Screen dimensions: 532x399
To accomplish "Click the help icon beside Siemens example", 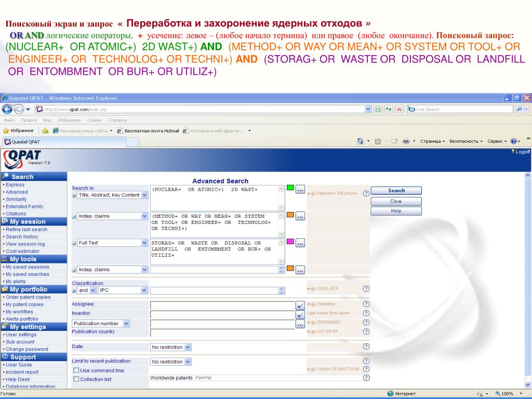I will pos(366,304).
